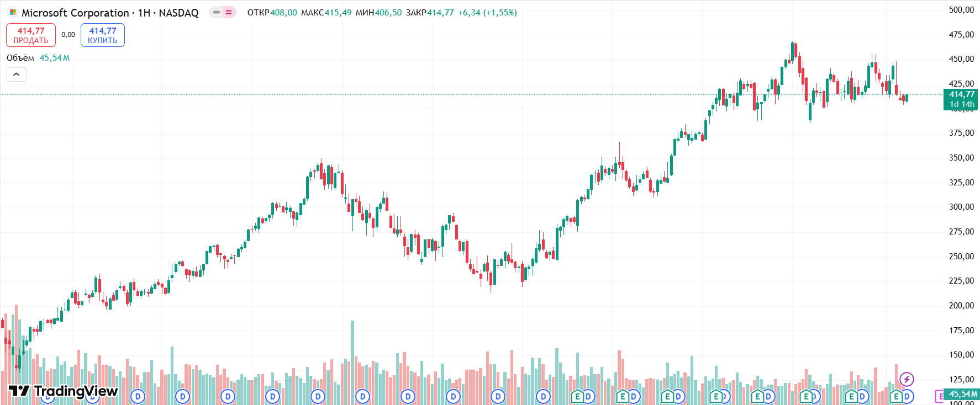980x405 pixels.
Task: Click the ЗАКР 414,77 close value
Action: point(430,12)
